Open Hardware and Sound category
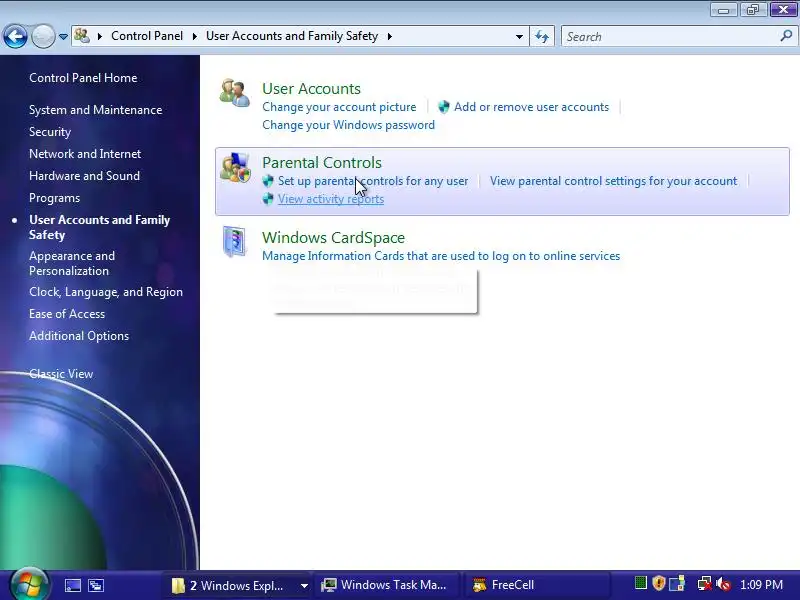 point(85,176)
